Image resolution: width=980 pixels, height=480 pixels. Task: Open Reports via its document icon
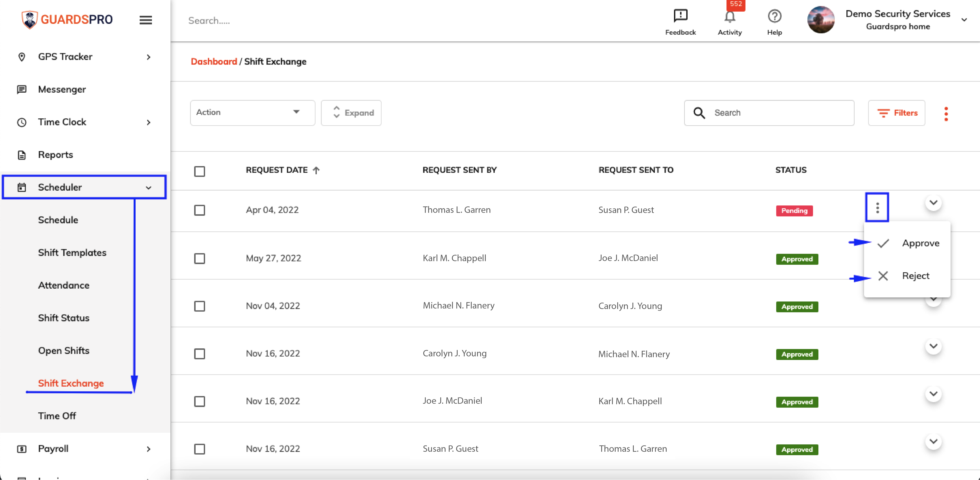pos(22,155)
